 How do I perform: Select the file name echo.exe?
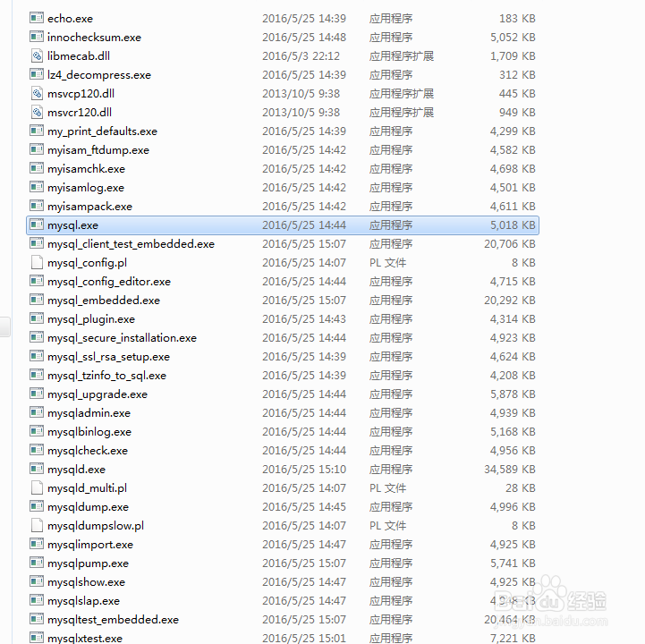(70, 19)
